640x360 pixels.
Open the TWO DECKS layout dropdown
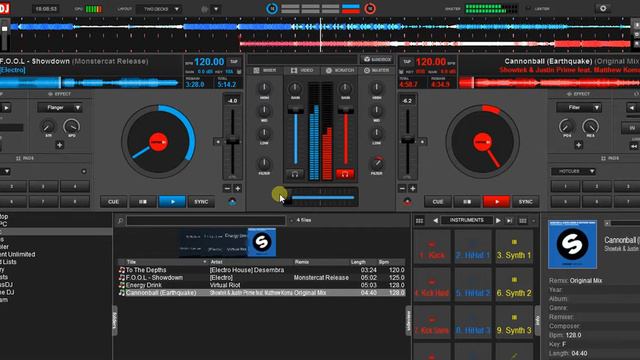(159, 9)
